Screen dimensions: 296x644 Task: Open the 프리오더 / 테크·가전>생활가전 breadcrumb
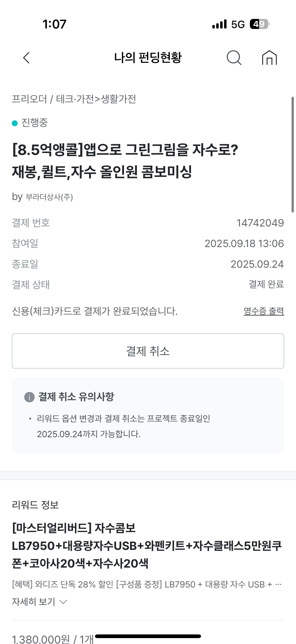click(x=74, y=99)
